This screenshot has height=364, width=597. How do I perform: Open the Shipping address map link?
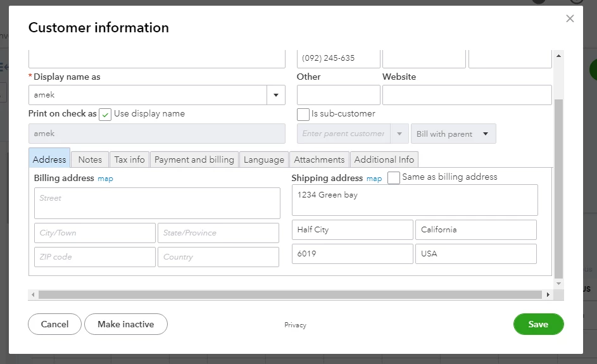coord(374,179)
